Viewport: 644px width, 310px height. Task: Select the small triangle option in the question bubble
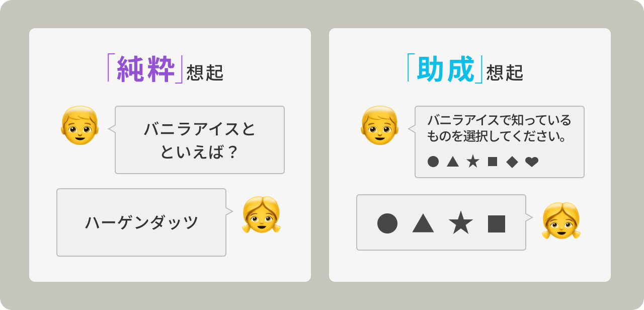click(x=453, y=162)
